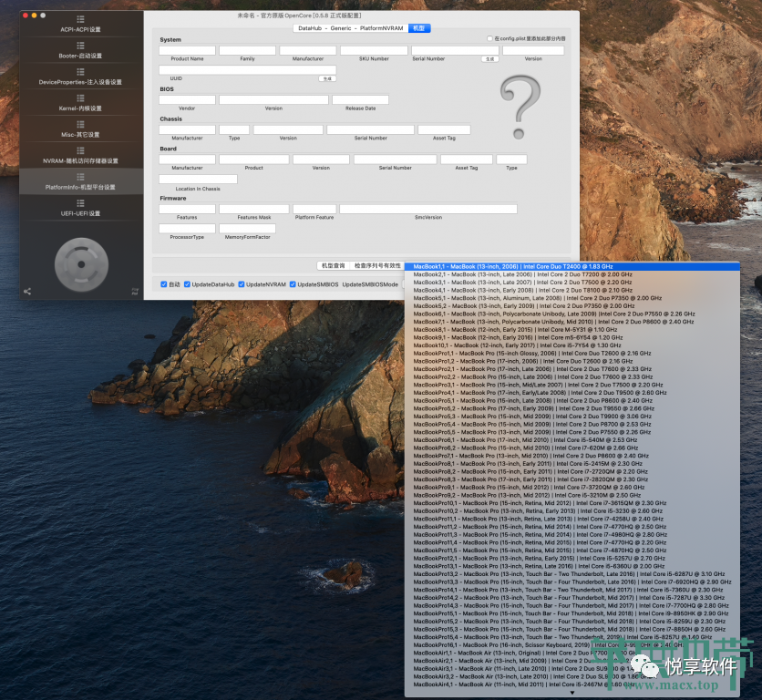This screenshot has width=762, height=700.
Task: Switch to the DataHub tab
Action: [x=310, y=28]
